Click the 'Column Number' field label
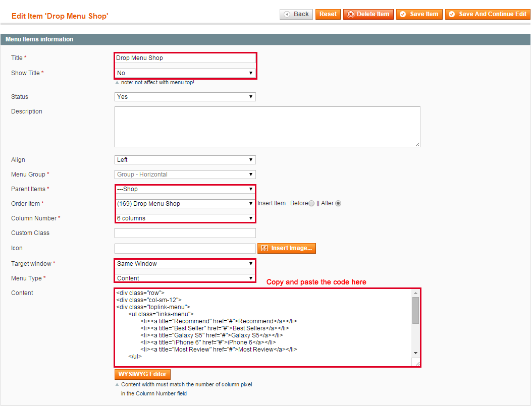532x407 pixels. click(x=34, y=218)
